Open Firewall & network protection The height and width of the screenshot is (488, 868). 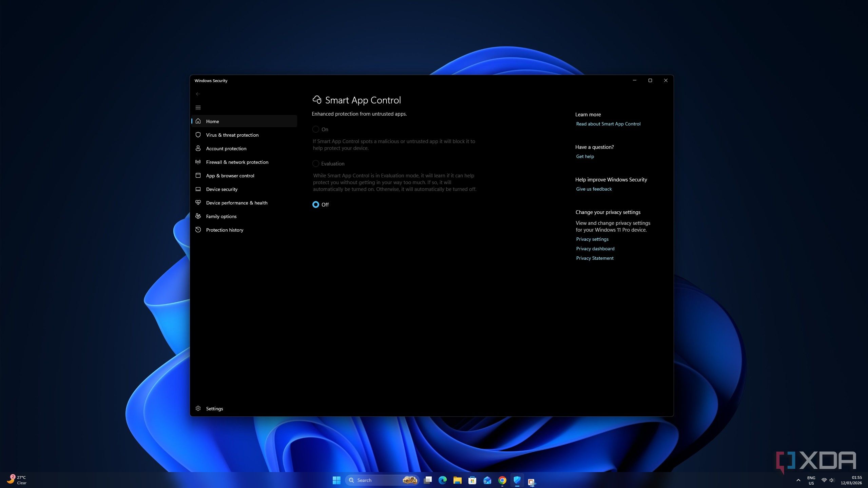pyautogui.click(x=244, y=162)
